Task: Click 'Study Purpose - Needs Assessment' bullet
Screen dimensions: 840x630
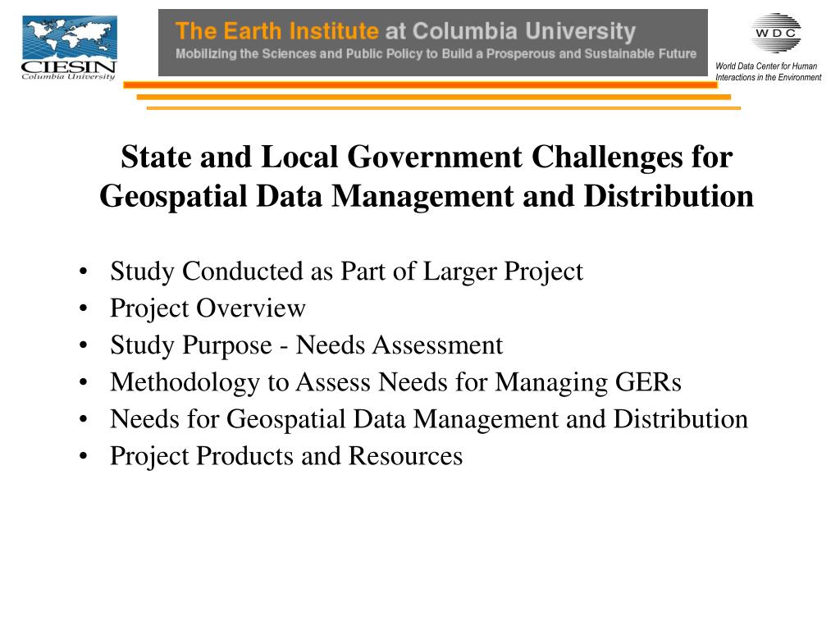Action: (307, 345)
